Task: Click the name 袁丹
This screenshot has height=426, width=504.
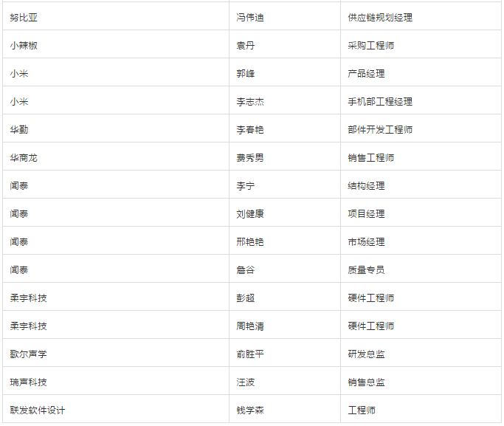Action: coord(246,45)
